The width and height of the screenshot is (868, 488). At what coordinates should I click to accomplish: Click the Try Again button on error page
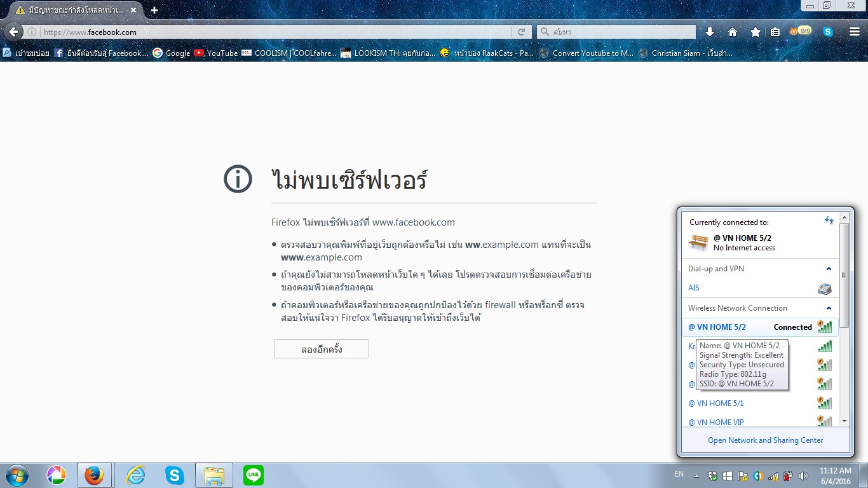pyautogui.click(x=322, y=349)
